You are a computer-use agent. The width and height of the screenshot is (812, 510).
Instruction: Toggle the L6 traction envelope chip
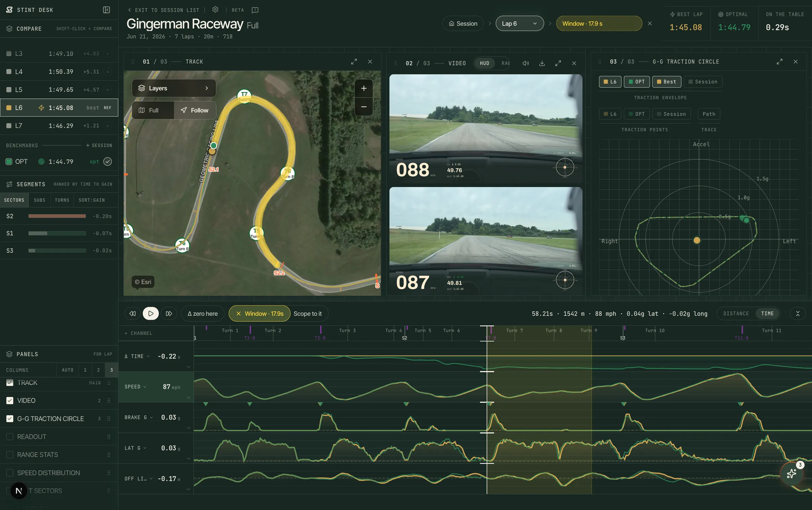click(610, 82)
